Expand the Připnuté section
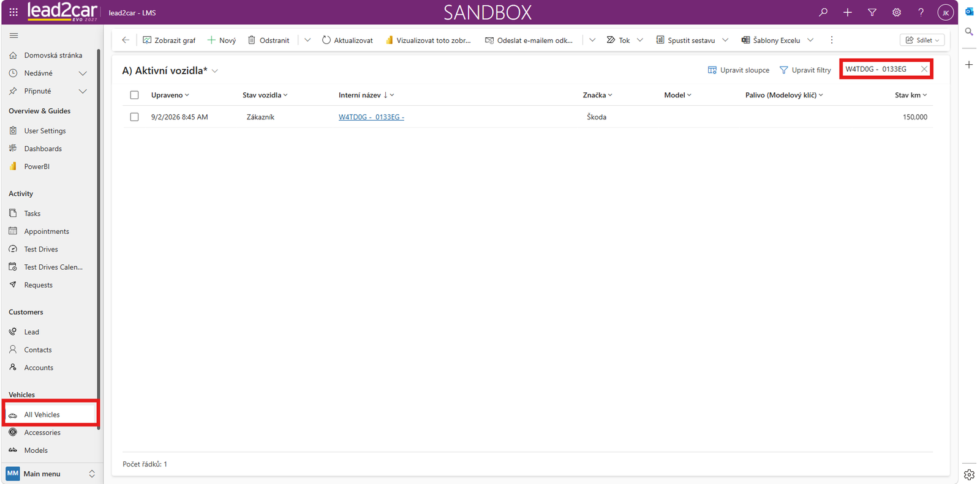 [x=83, y=91]
